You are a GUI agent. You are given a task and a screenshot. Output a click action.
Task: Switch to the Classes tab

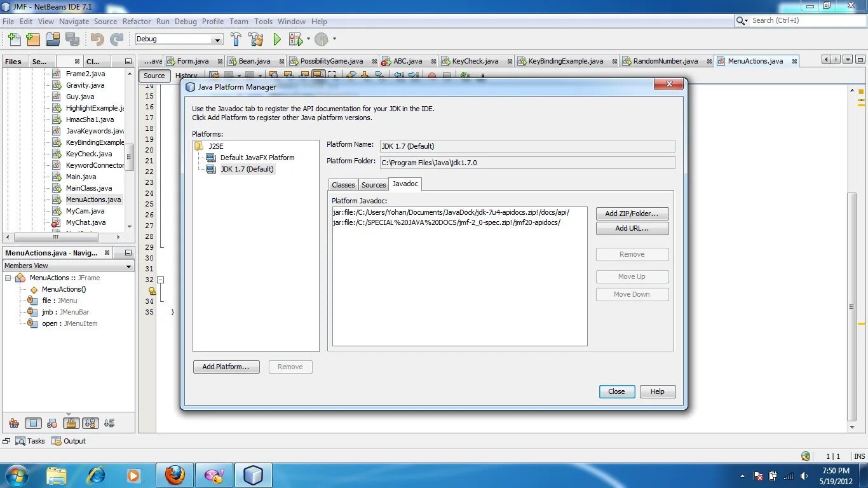pos(343,185)
